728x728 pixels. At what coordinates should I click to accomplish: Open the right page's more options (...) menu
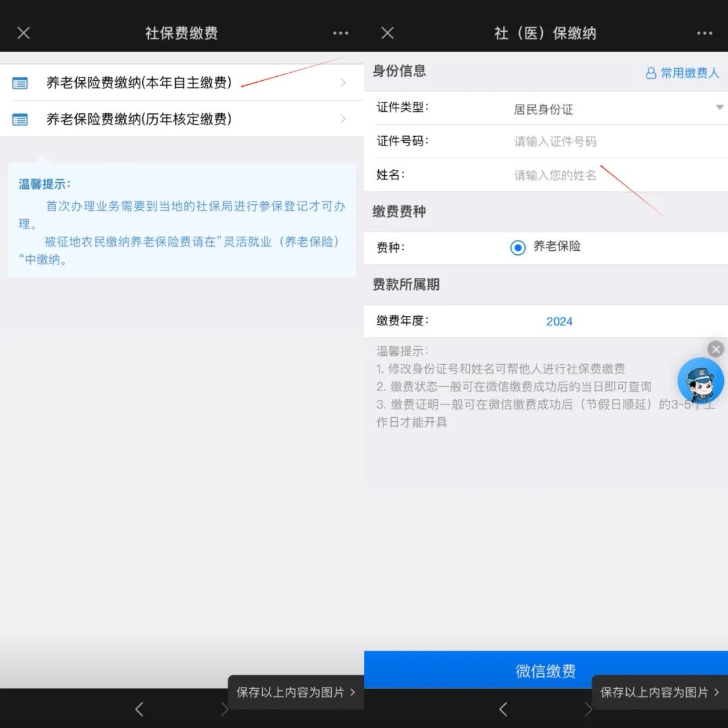coord(705,32)
